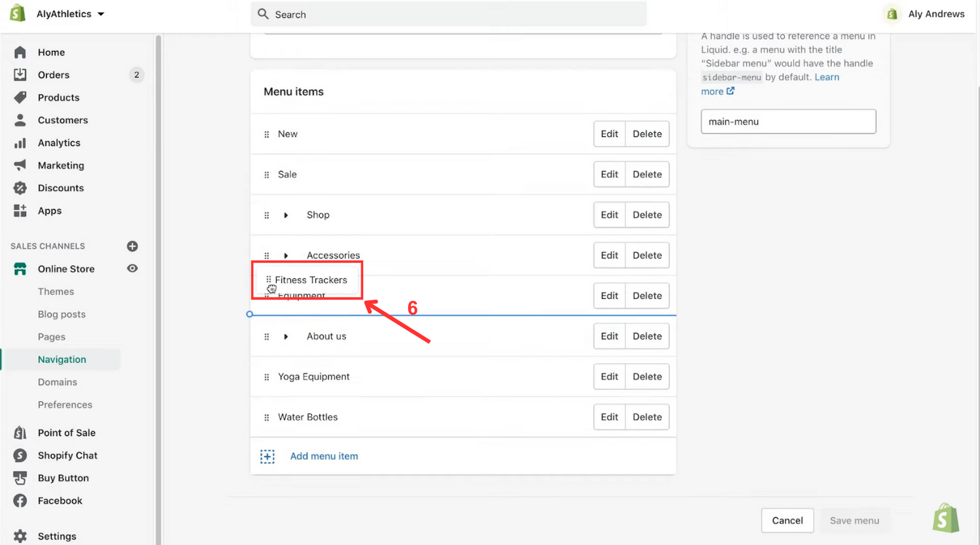Delete the Accessories menu item
The height and width of the screenshot is (545, 980).
(647, 255)
